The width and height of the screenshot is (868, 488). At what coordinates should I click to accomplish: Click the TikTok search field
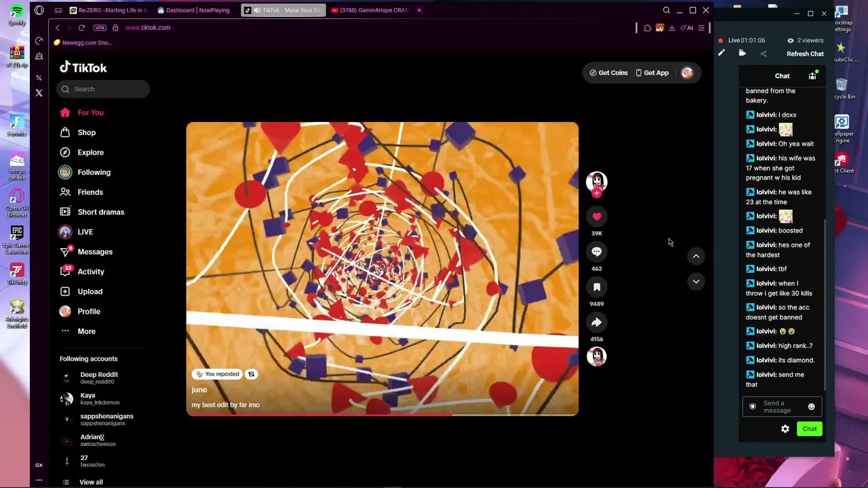click(x=103, y=89)
